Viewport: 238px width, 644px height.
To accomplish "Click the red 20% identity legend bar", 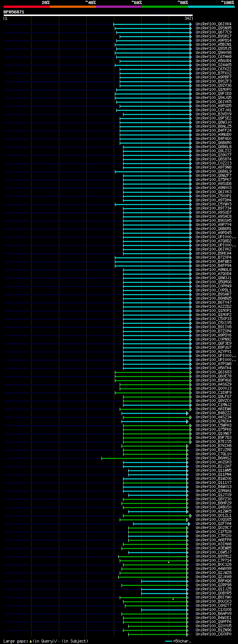I will tap(26, 7).
